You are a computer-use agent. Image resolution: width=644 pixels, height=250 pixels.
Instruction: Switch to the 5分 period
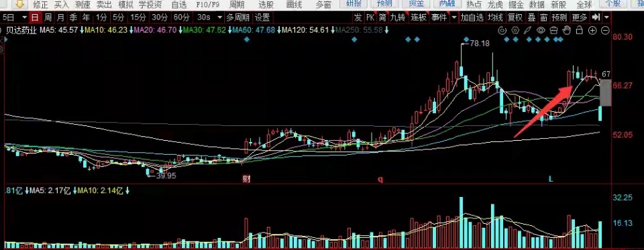[x=118, y=17]
